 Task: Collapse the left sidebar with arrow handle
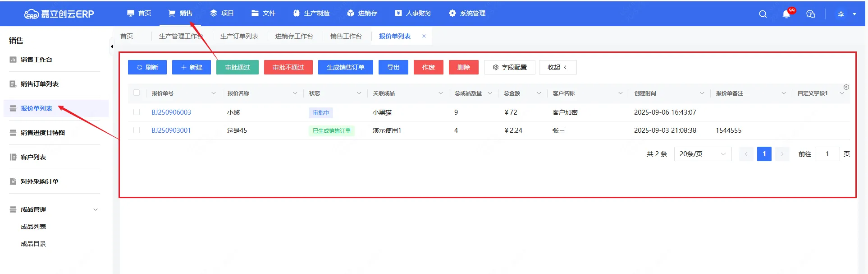point(112,46)
